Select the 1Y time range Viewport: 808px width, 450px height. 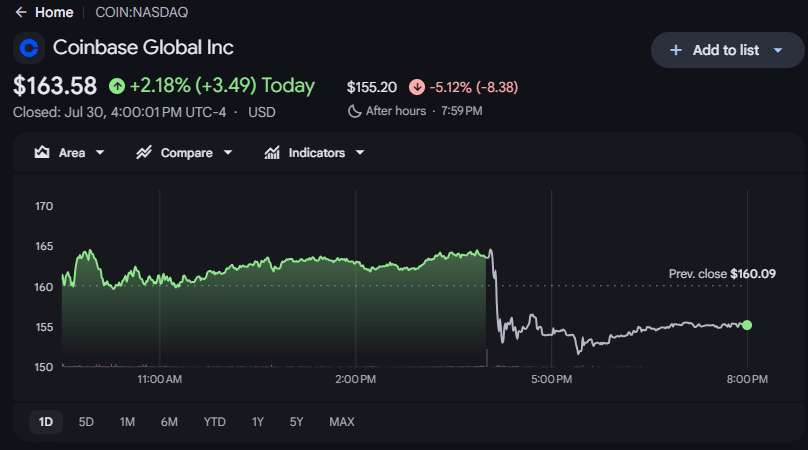click(258, 422)
